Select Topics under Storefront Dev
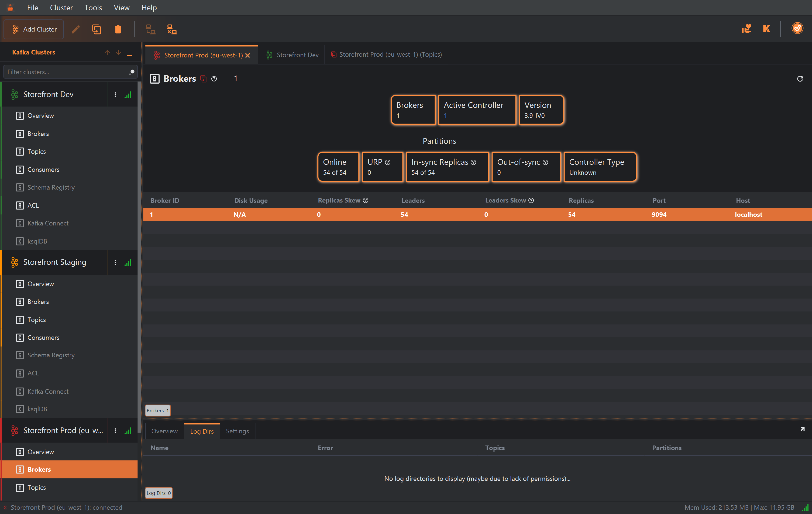Image resolution: width=812 pixels, height=514 pixels. [x=69, y=152]
